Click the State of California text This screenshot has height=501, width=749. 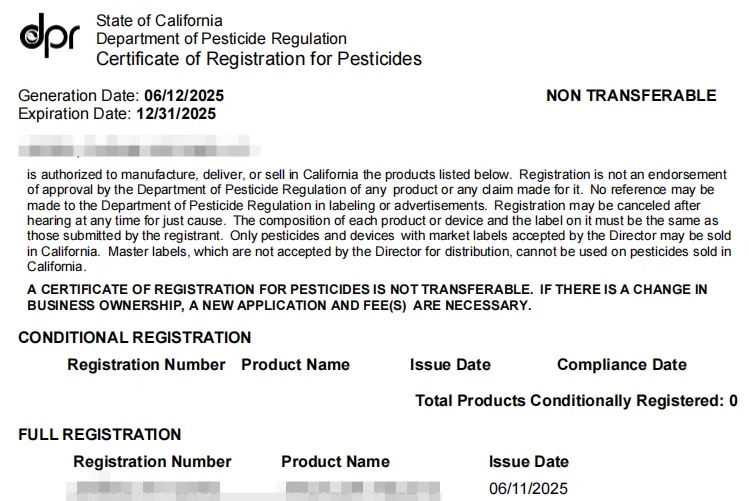(159, 21)
